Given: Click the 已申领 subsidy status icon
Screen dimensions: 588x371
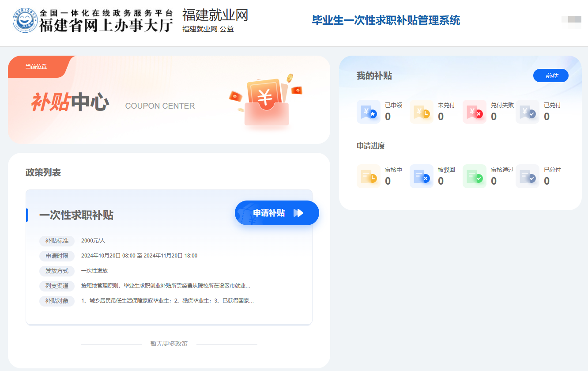Looking at the screenshot, I should (368, 112).
